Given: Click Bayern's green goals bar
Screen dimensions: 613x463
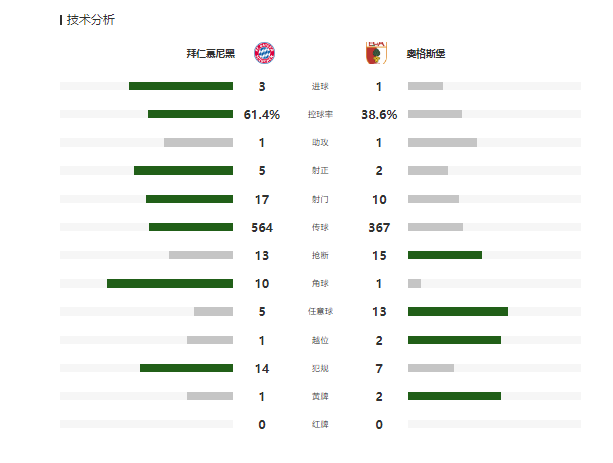Looking at the screenshot, I should click(181, 86).
